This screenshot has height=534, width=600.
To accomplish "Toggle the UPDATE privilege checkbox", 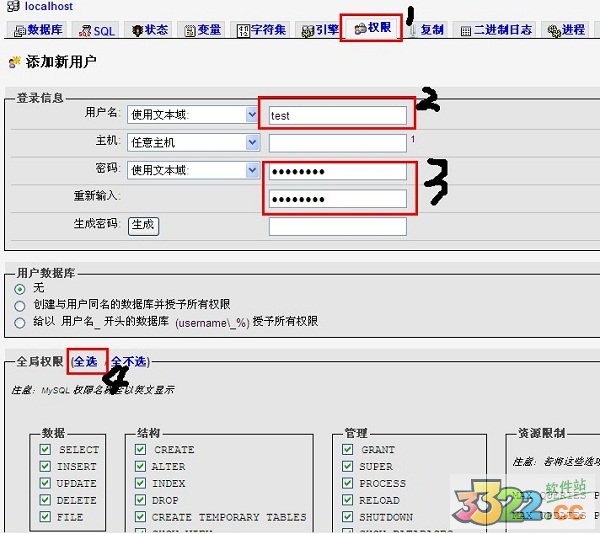I will 45,483.
